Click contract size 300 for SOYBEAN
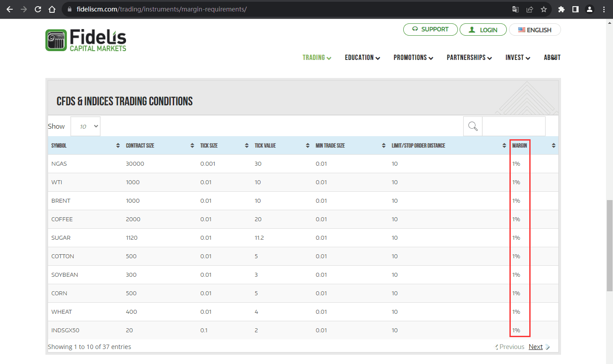613x364 pixels. click(x=131, y=275)
